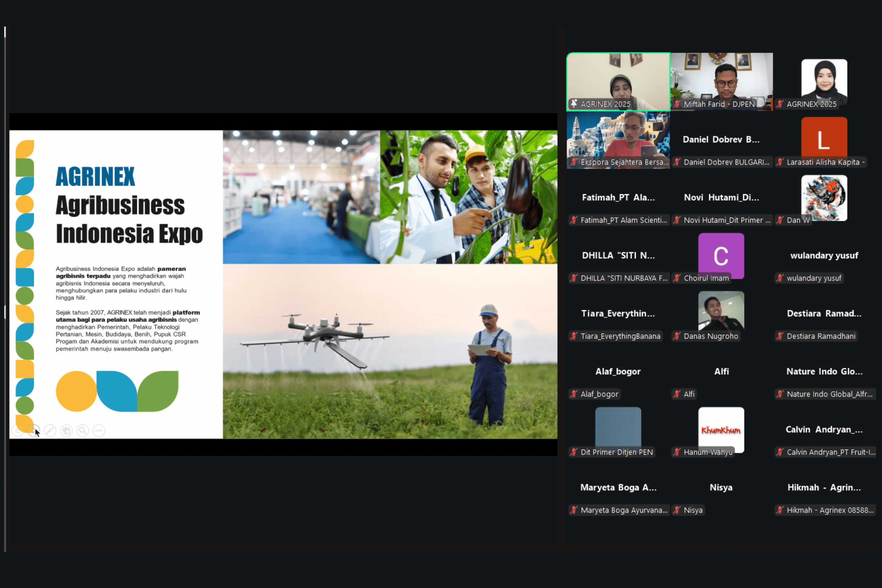Viewport: 882px width, 588px height.
Task: Open the see all slides grid icon
Action: pyautogui.click(x=66, y=430)
